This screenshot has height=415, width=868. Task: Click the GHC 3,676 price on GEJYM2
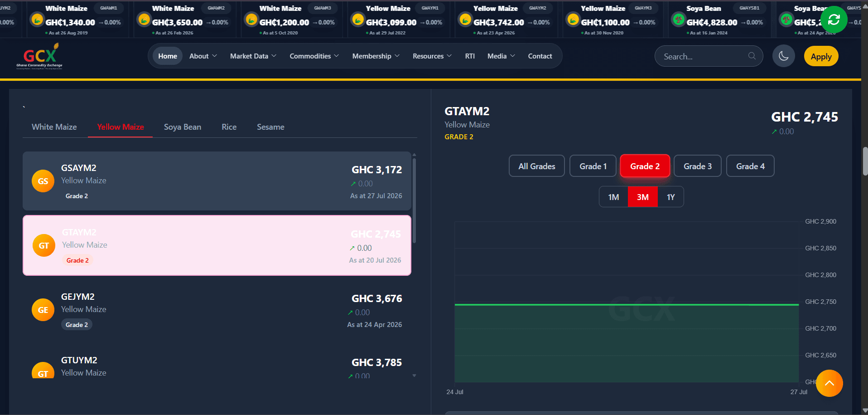377,298
